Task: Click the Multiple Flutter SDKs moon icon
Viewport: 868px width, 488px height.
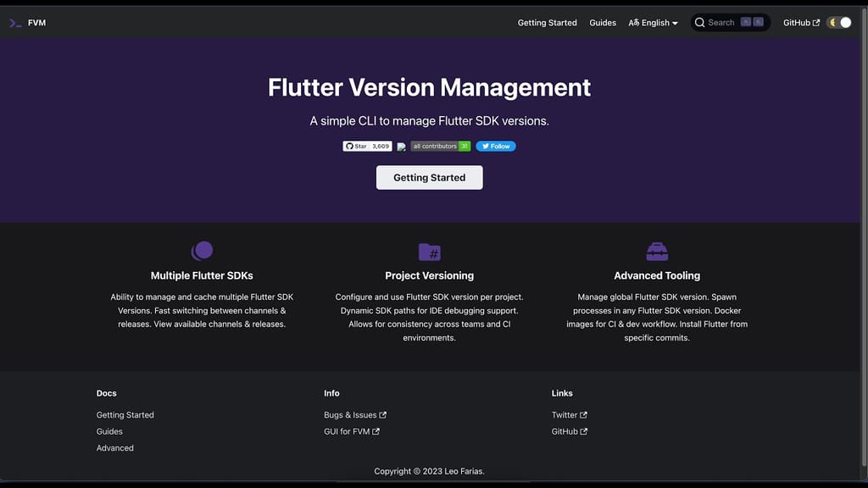Action: tap(202, 250)
